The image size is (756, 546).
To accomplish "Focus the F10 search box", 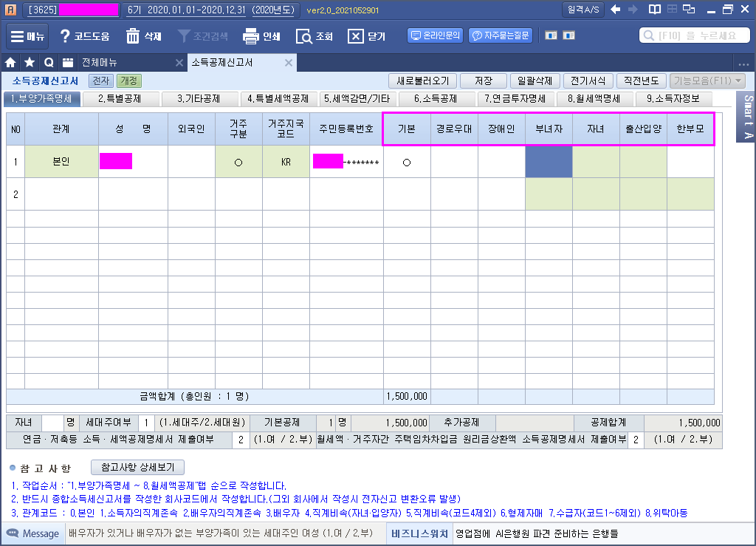I will pos(694,35).
